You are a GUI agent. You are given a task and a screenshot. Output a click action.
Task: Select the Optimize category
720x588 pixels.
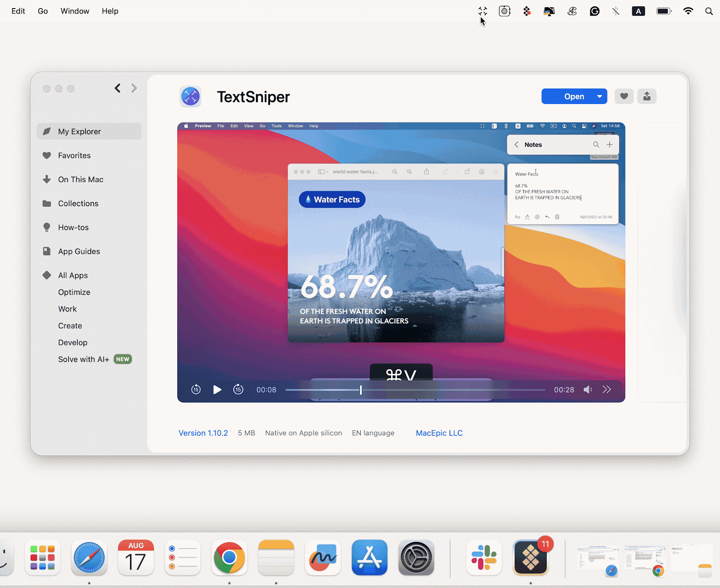pos(74,292)
